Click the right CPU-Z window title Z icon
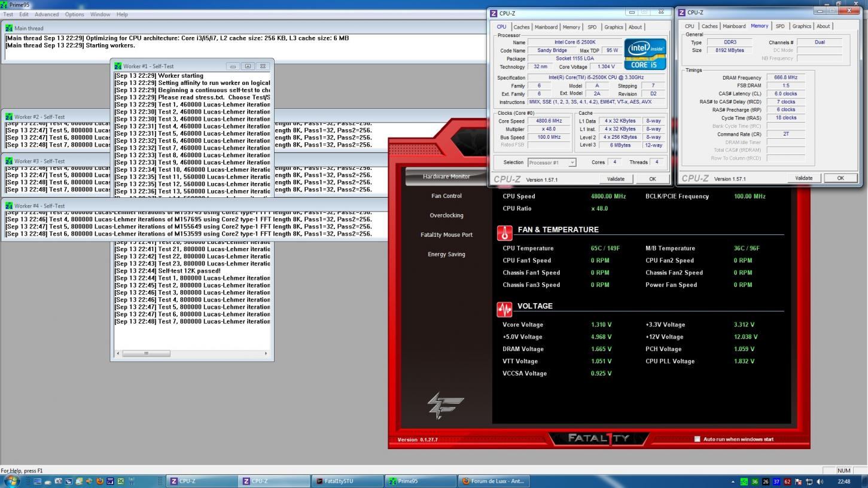Image resolution: width=868 pixels, height=488 pixels. pyautogui.click(x=681, y=12)
